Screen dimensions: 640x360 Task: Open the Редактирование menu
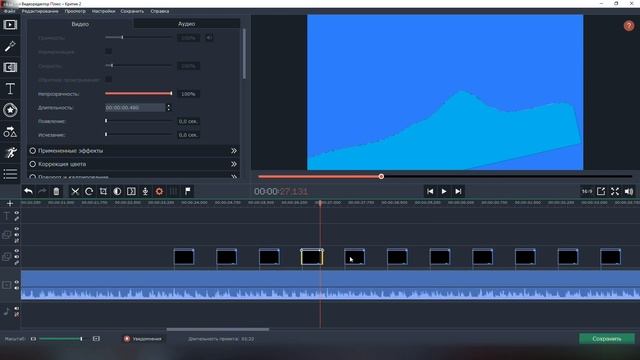click(x=40, y=11)
